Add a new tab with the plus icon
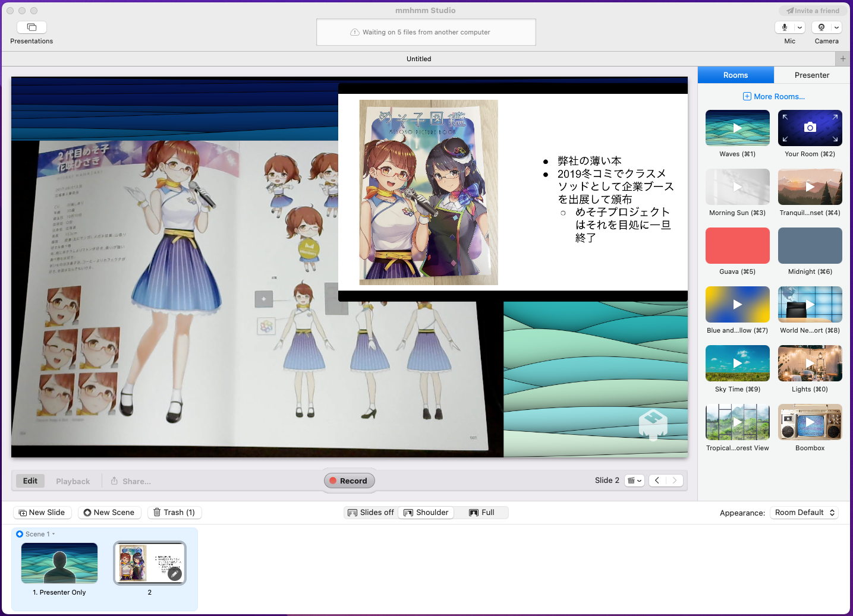The width and height of the screenshot is (853, 616). (843, 59)
